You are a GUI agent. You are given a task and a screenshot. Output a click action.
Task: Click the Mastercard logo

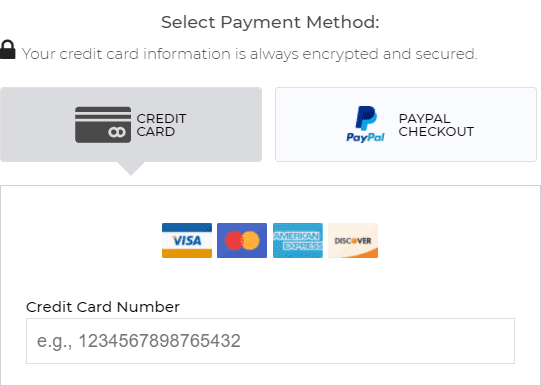[242, 240]
